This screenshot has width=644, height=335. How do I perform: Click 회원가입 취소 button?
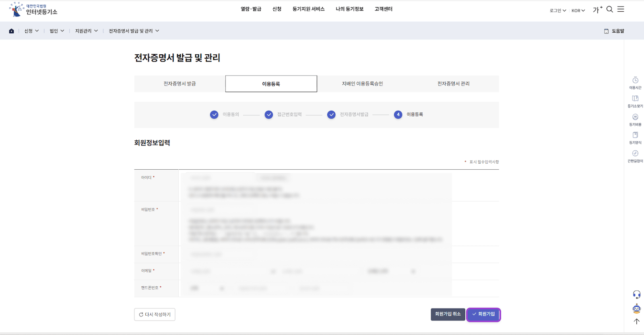pos(448,314)
